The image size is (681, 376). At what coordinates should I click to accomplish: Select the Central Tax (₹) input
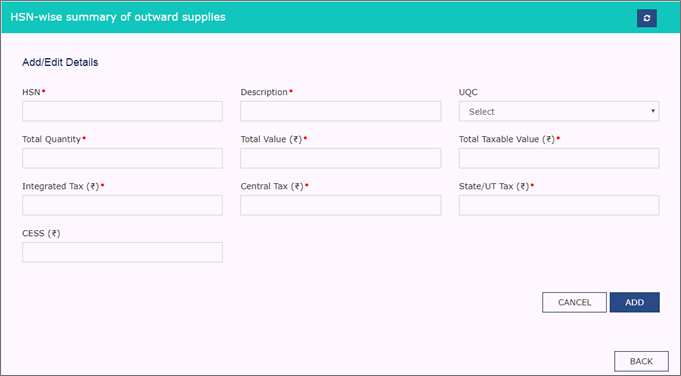click(x=340, y=205)
